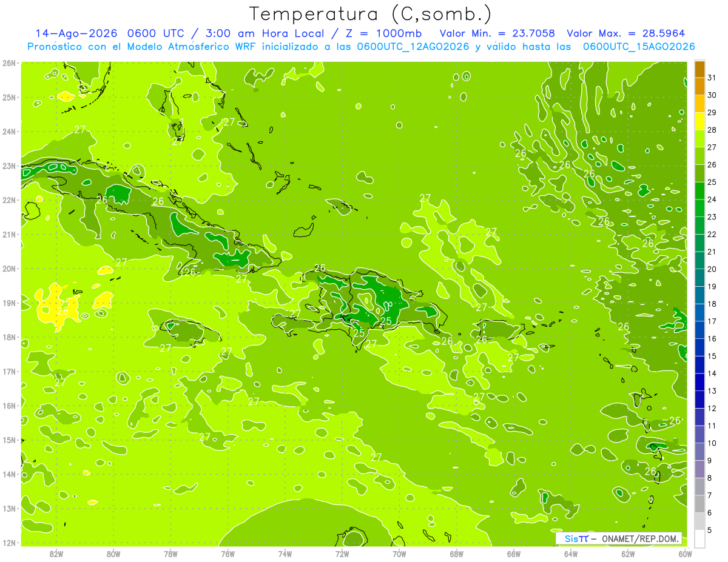This screenshot has height=562, width=728.
Task: Select the 62W longitude axis label
Action: (x=628, y=554)
